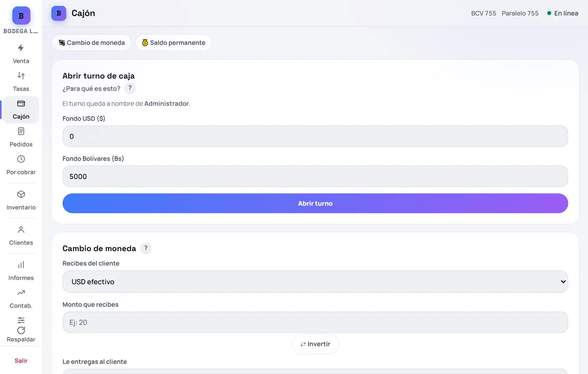Viewport: 588px width, 374px height.
Task: Select the Cajón wallet icon
Action: click(x=21, y=103)
